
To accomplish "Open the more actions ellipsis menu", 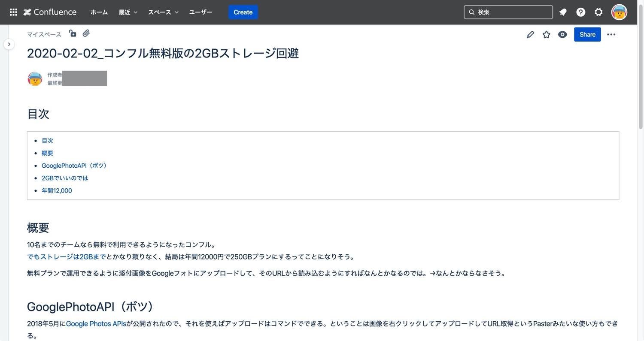I will pyautogui.click(x=611, y=34).
